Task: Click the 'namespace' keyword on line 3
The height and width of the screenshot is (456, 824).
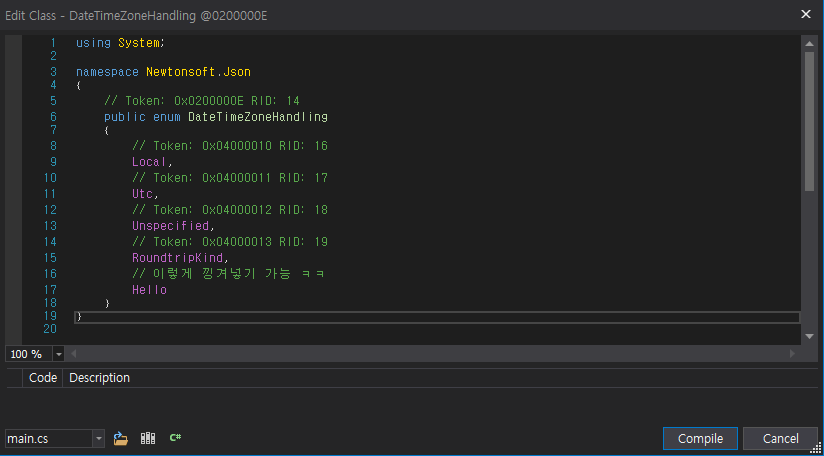Action: click(x=107, y=72)
